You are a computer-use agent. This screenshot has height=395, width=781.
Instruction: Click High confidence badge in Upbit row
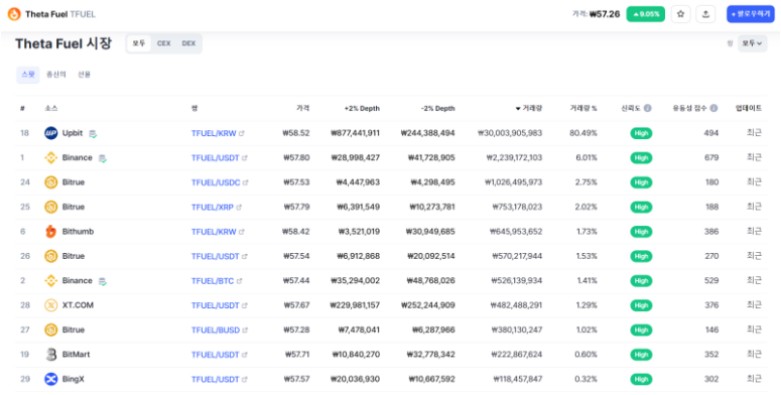tap(641, 133)
